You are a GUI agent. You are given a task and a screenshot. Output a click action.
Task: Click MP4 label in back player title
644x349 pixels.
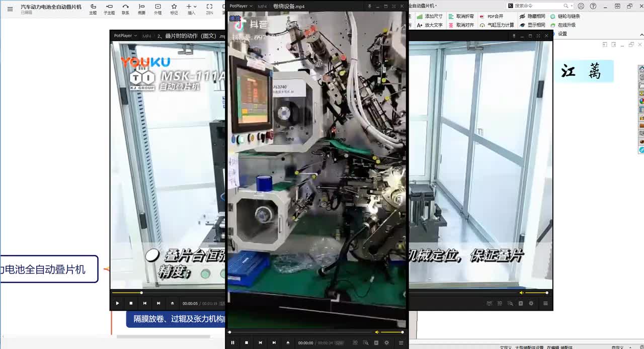tap(147, 36)
